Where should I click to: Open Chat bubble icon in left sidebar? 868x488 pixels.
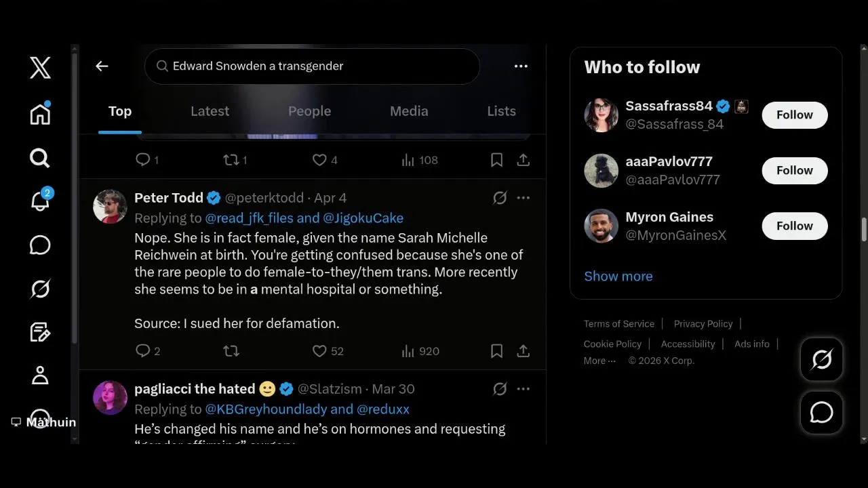(x=40, y=245)
